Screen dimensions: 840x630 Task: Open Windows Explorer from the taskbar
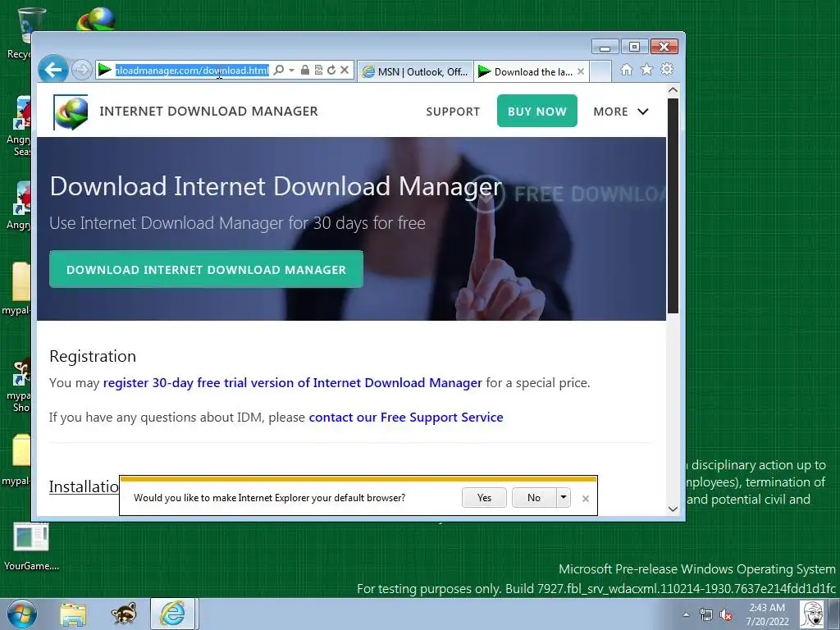tap(73, 614)
